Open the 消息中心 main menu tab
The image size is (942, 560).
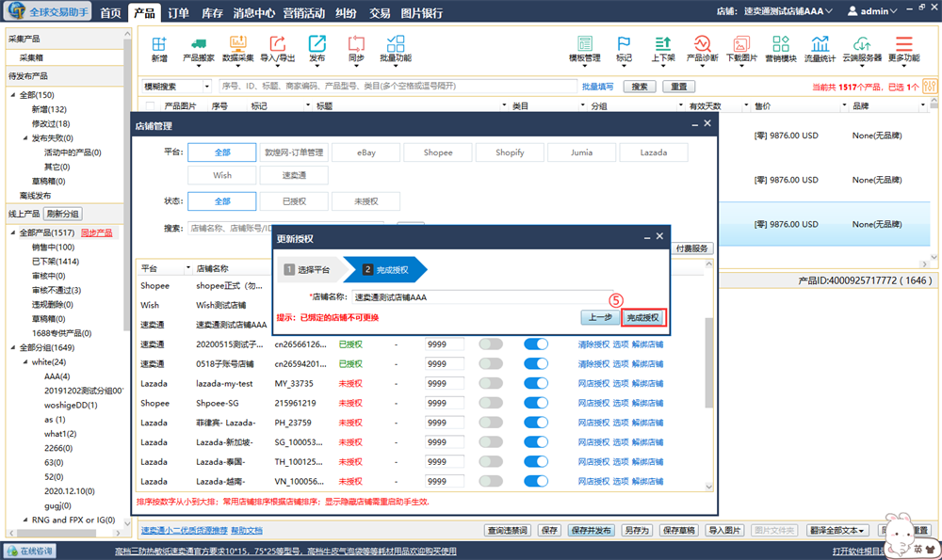click(x=254, y=12)
